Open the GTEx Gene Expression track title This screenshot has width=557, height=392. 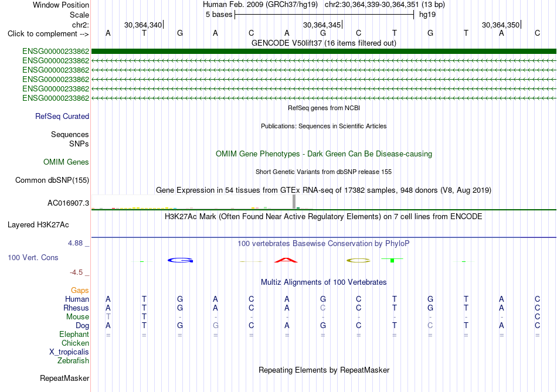coord(324,190)
